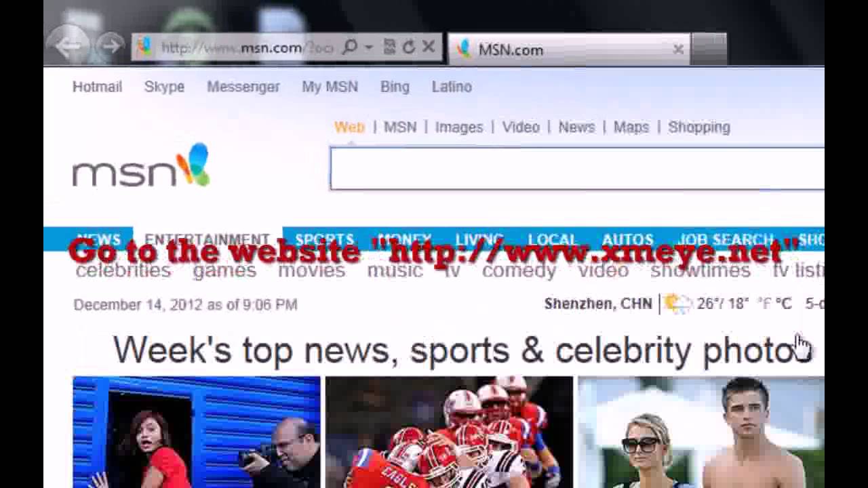Select the MSN.com browser tab
The width and height of the screenshot is (868, 488).
(x=568, y=49)
